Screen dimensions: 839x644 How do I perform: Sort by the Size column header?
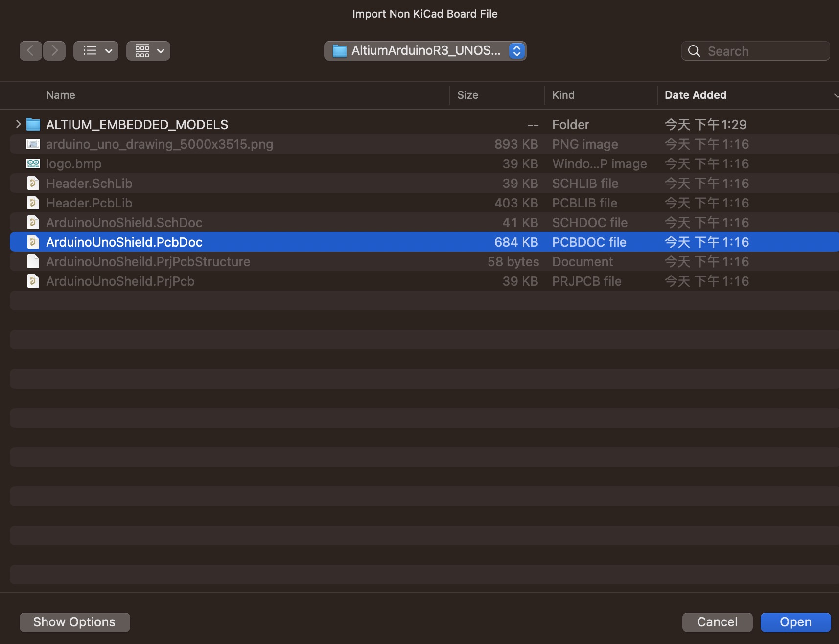(x=467, y=95)
